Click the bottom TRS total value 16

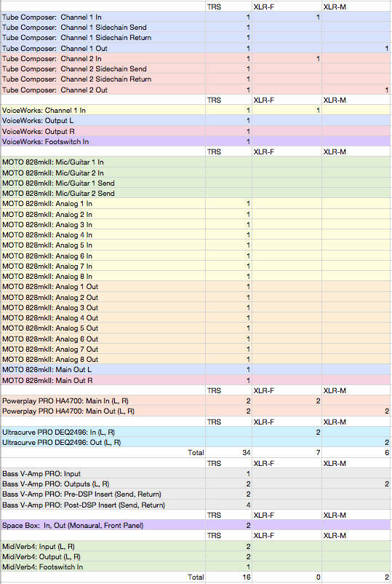[247, 577]
